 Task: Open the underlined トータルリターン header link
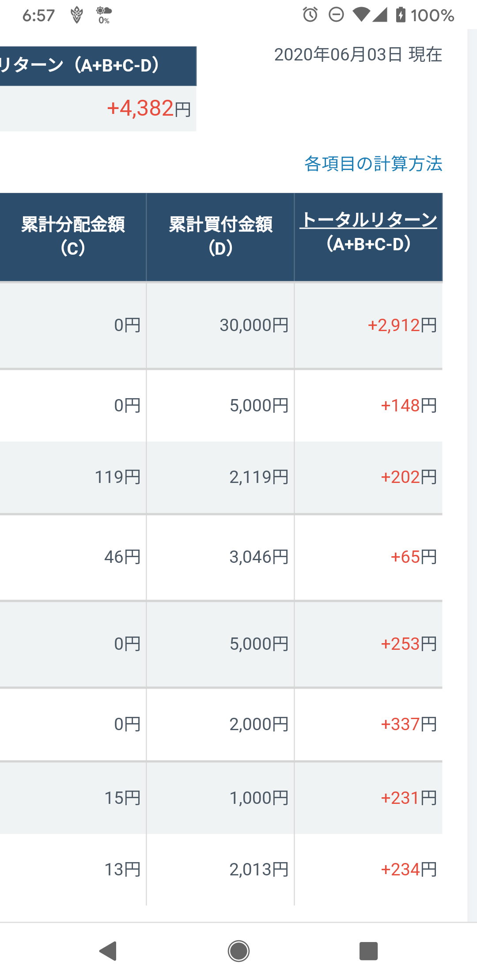coord(368,220)
